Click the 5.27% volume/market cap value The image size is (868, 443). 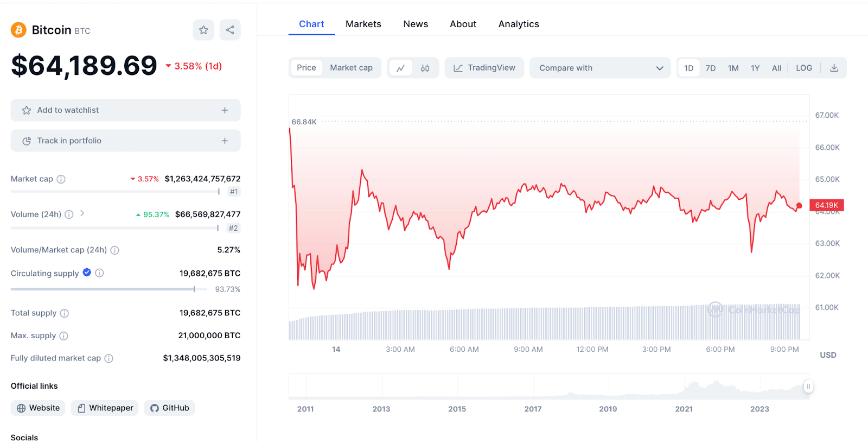(229, 250)
